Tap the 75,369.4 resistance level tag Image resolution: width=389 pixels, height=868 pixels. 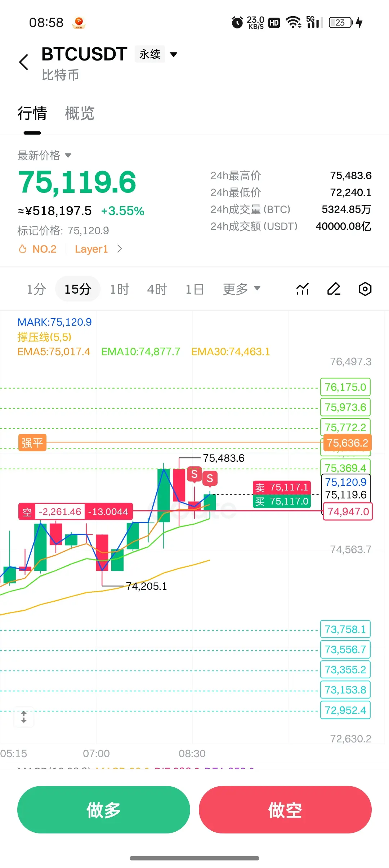point(345,467)
